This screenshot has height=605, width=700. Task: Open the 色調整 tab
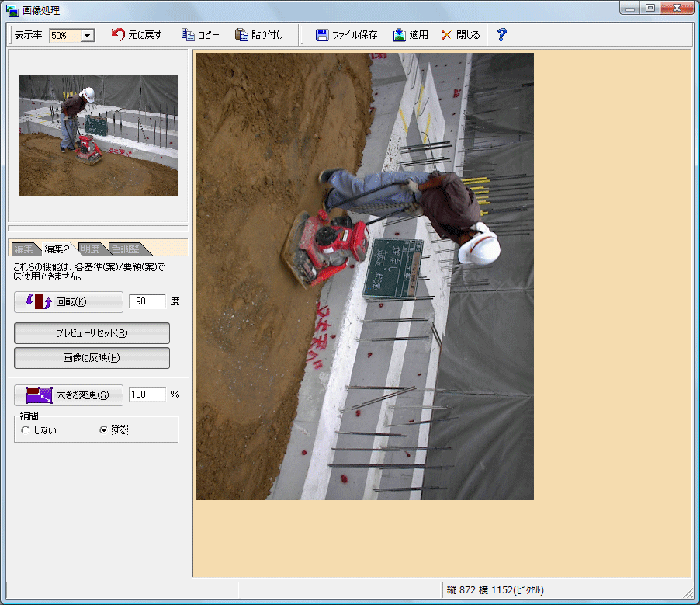[124, 249]
